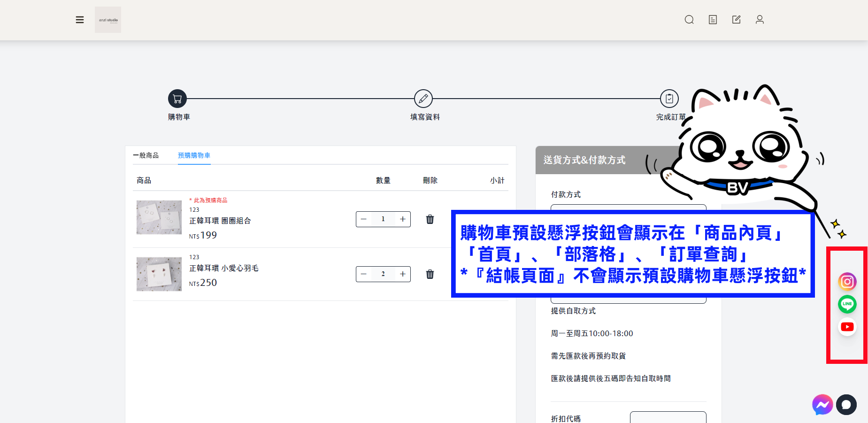Click the order-complete clipboard step icon
Image resolution: width=868 pixels, height=423 pixels.
[669, 99]
